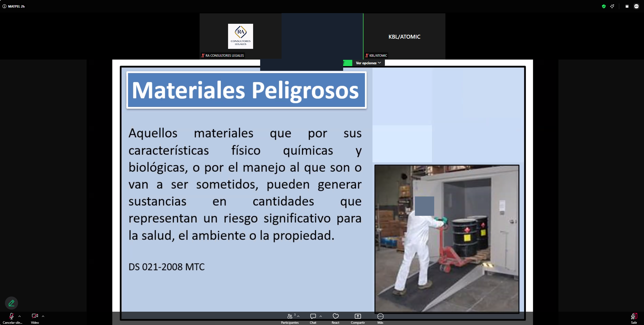Leave the meeting with Salir
Screen dimensions: 644x325
point(634,318)
